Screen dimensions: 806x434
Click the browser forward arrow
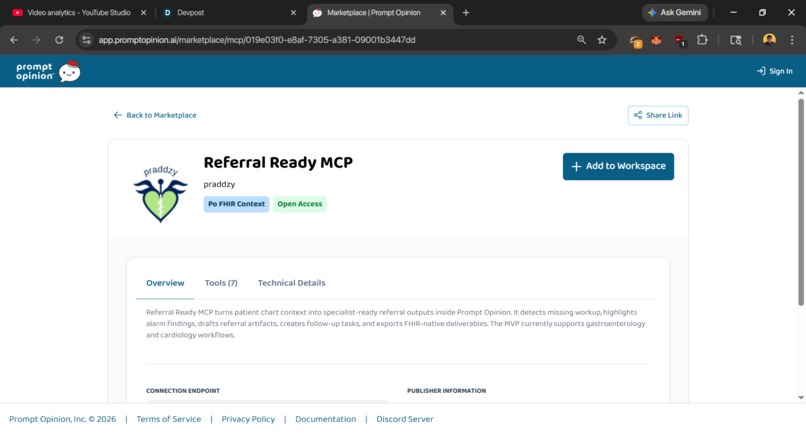[36, 40]
